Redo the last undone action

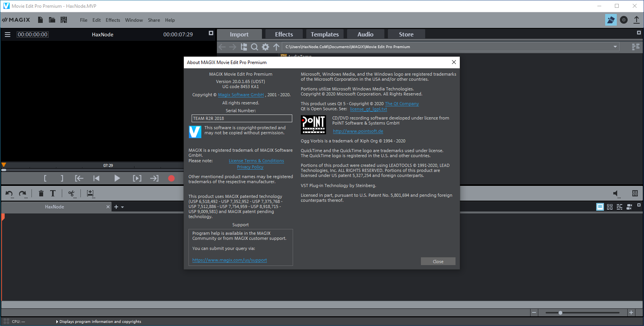tap(23, 193)
